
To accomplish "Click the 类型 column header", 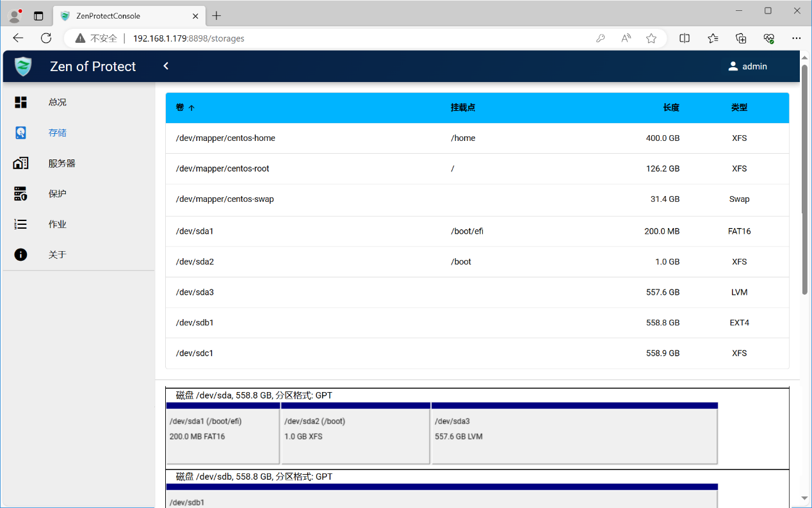I will pyautogui.click(x=739, y=108).
